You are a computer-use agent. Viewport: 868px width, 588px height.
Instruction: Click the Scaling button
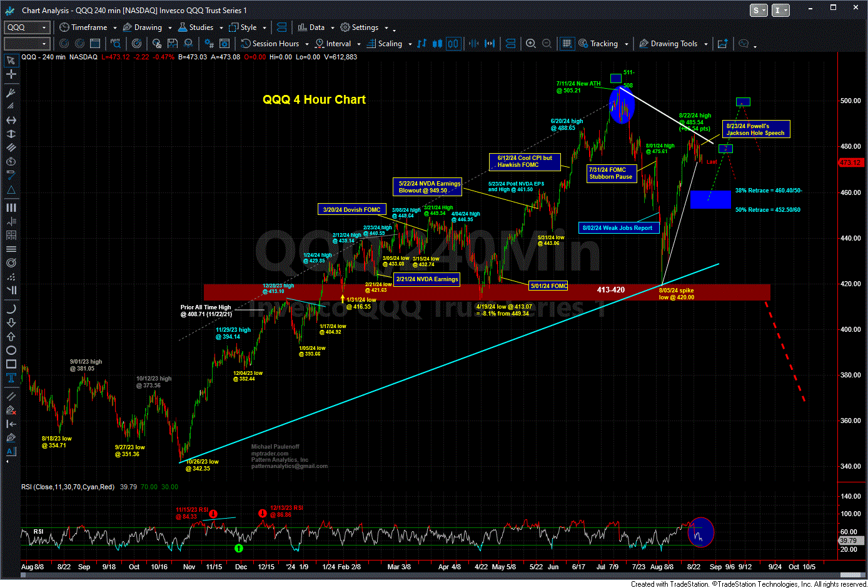(x=385, y=44)
